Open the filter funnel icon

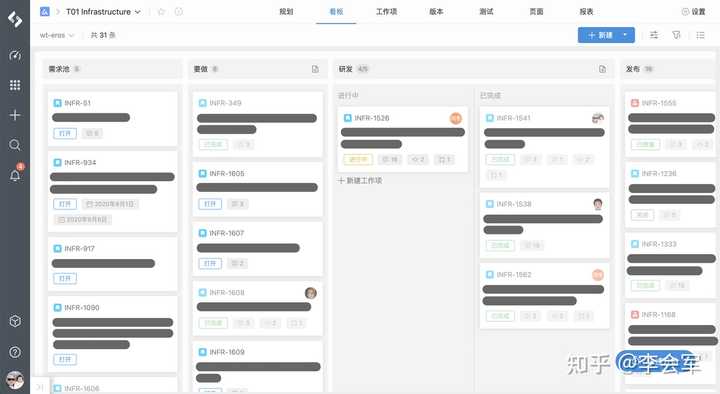676,35
